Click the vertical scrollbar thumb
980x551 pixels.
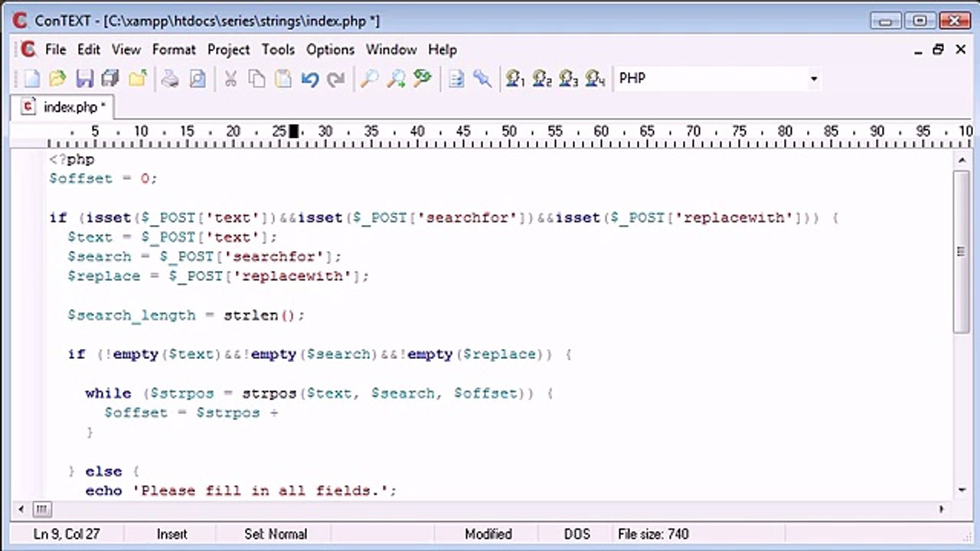point(962,251)
